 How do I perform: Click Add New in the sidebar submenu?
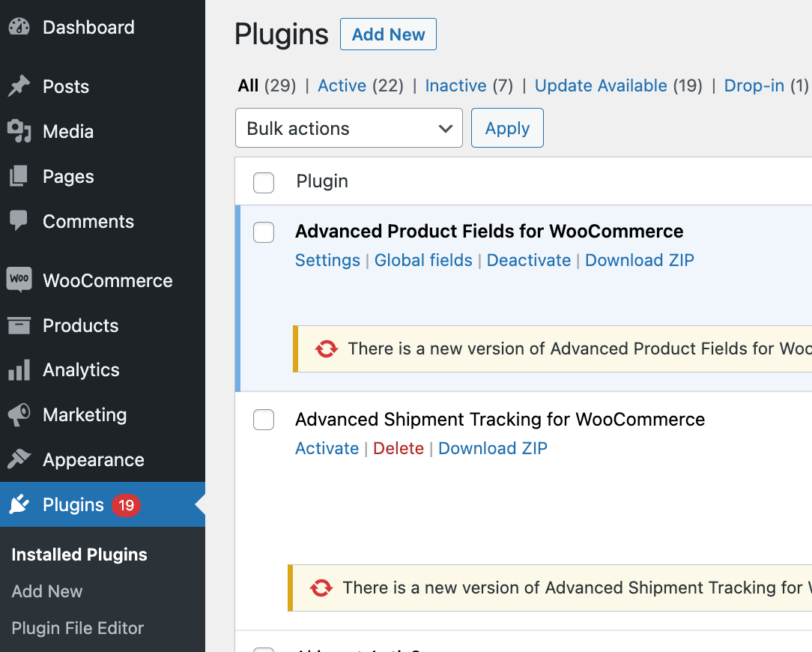pyautogui.click(x=47, y=591)
